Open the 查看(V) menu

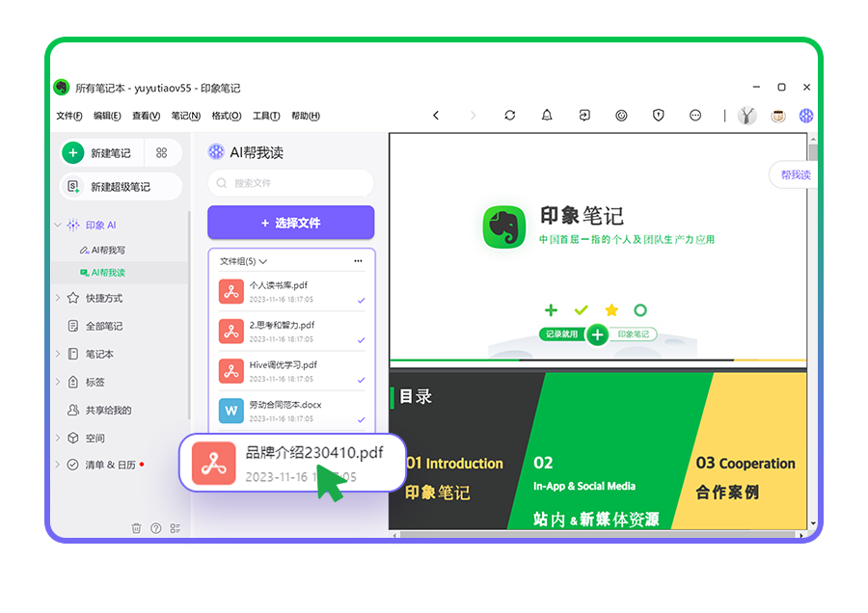147,116
